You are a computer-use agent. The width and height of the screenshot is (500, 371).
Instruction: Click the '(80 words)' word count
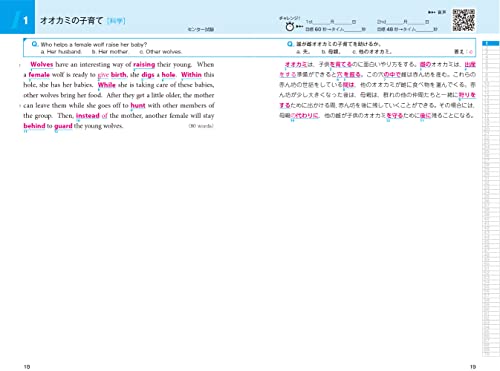coord(201,126)
